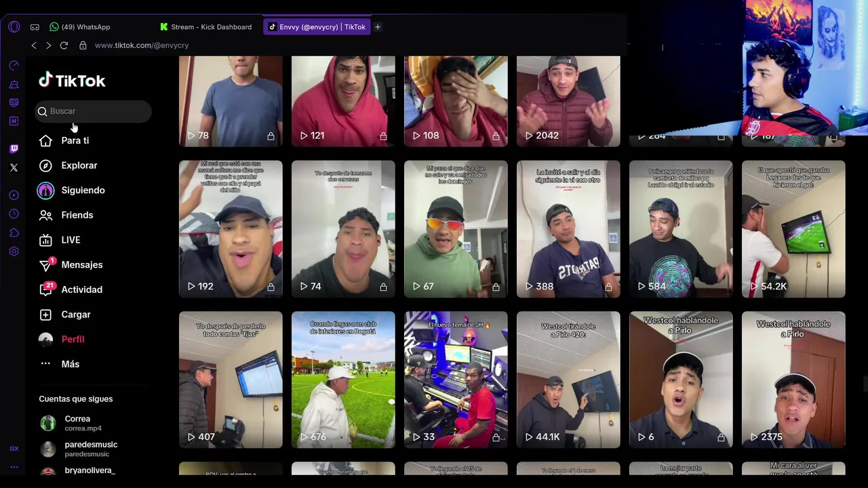
Task: Open the video with 78 views
Action: tap(231, 101)
